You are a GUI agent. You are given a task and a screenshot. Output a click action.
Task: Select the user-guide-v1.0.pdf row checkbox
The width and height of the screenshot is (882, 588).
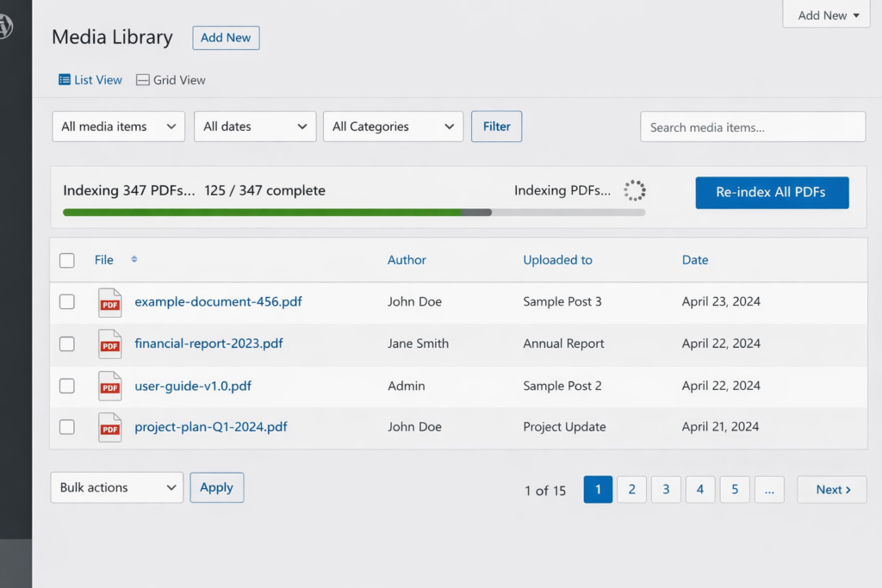[x=67, y=386]
